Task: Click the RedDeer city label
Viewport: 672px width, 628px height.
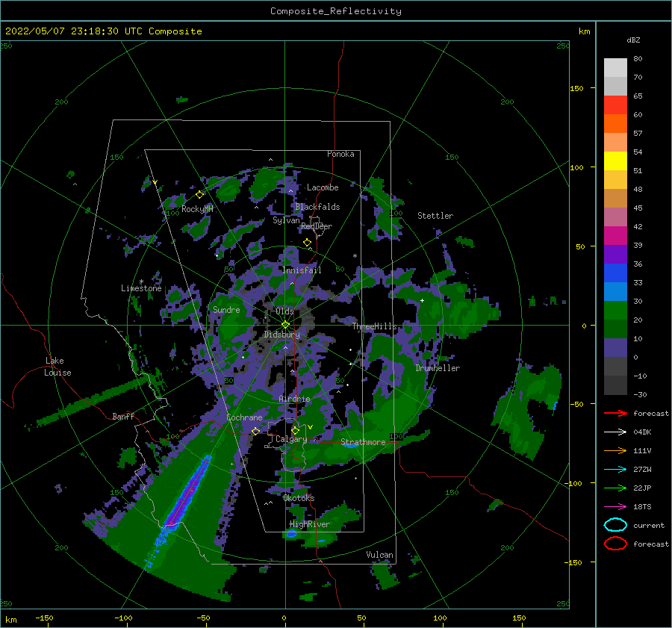Action: click(x=317, y=226)
